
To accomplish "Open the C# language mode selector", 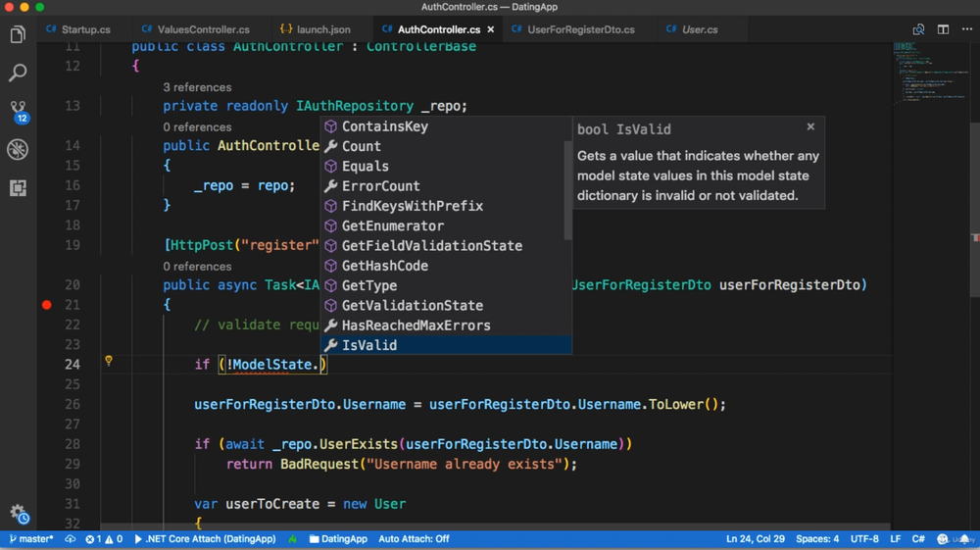I will (x=918, y=539).
